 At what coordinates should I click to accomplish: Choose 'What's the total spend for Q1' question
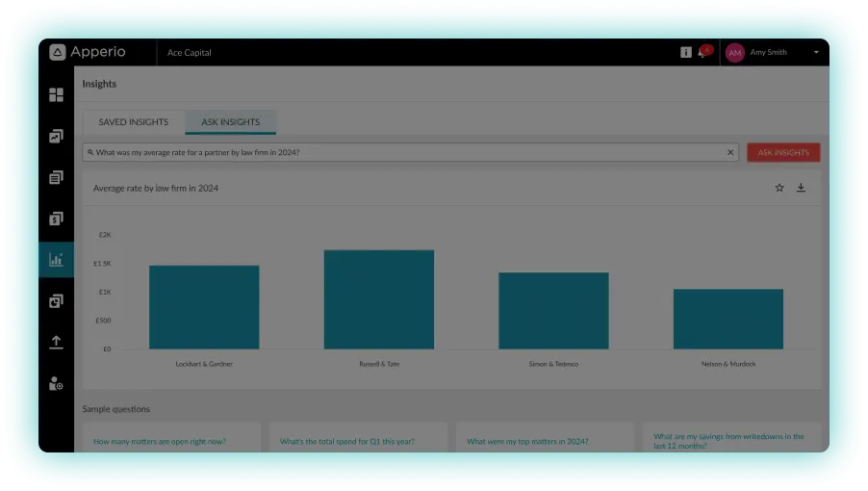coord(347,441)
